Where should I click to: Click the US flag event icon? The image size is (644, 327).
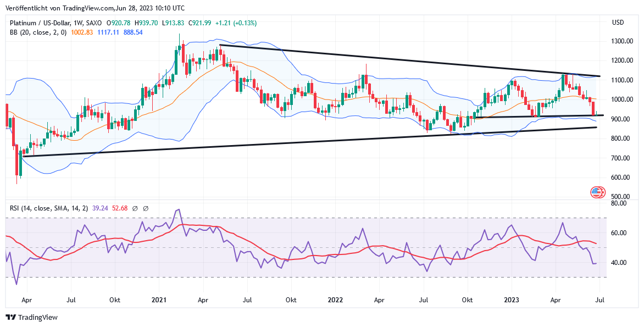tap(597, 192)
